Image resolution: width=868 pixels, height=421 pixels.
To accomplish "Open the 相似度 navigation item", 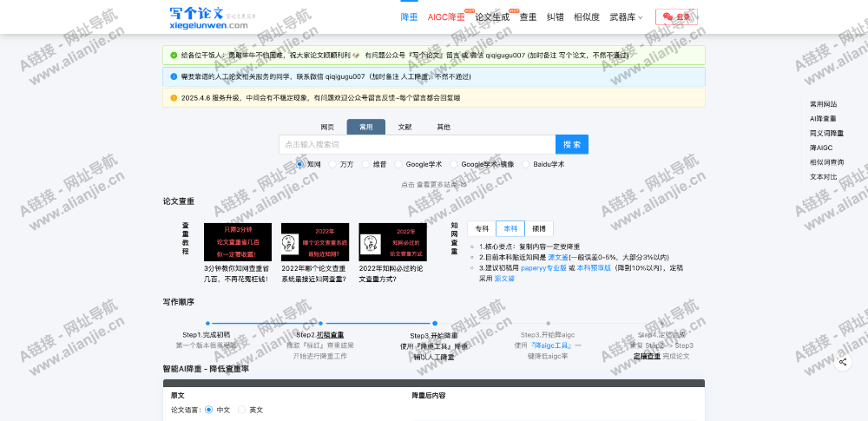I will pyautogui.click(x=587, y=16).
